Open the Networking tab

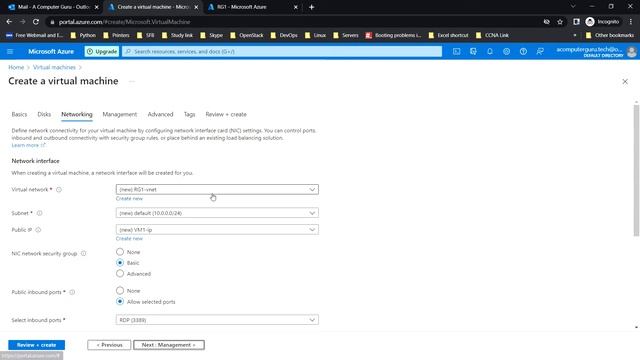(x=77, y=114)
